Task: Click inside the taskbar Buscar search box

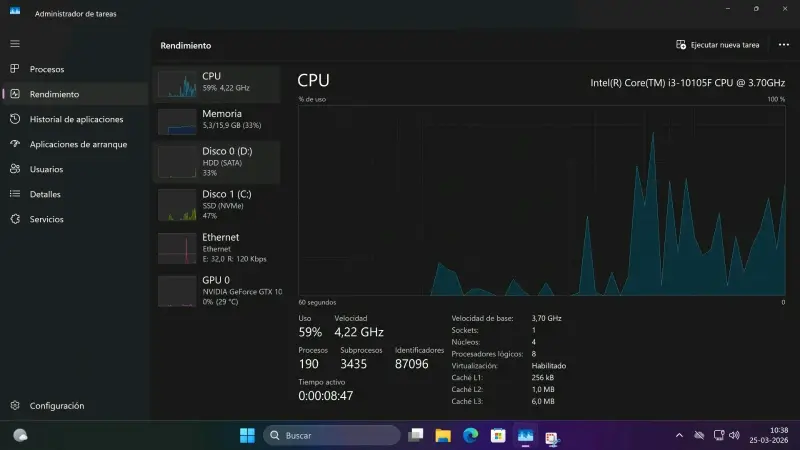Action: coord(332,435)
